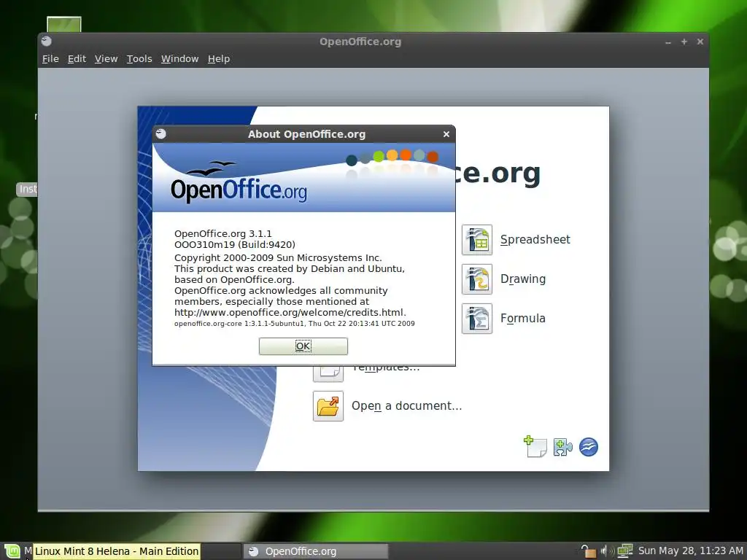Click the Spreadsheet text label
This screenshot has width=747, height=560.
(535, 239)
